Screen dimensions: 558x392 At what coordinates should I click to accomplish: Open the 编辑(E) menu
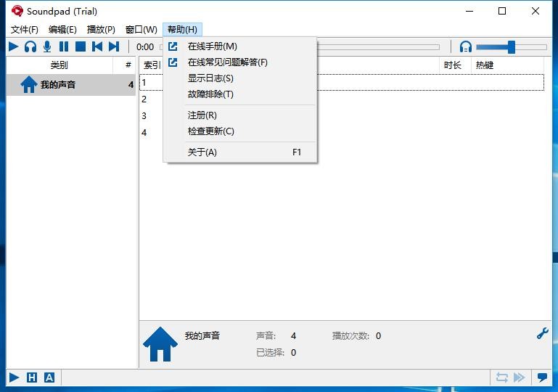click(x=62, y=30)
